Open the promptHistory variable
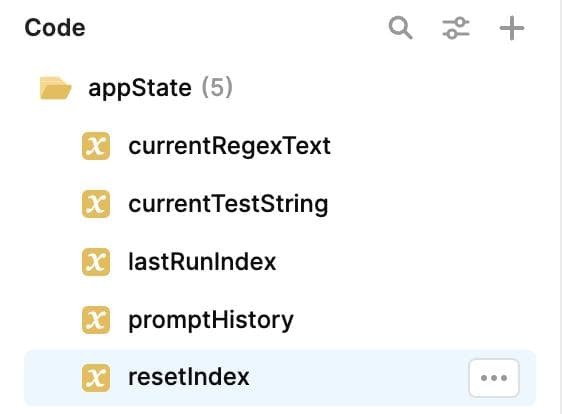562x414 pixels. click(211, 320)
